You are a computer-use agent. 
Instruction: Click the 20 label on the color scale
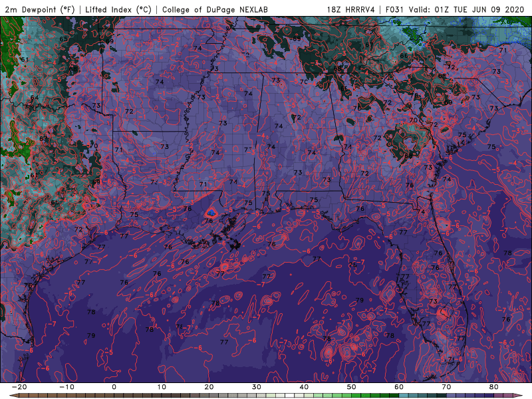209,387
